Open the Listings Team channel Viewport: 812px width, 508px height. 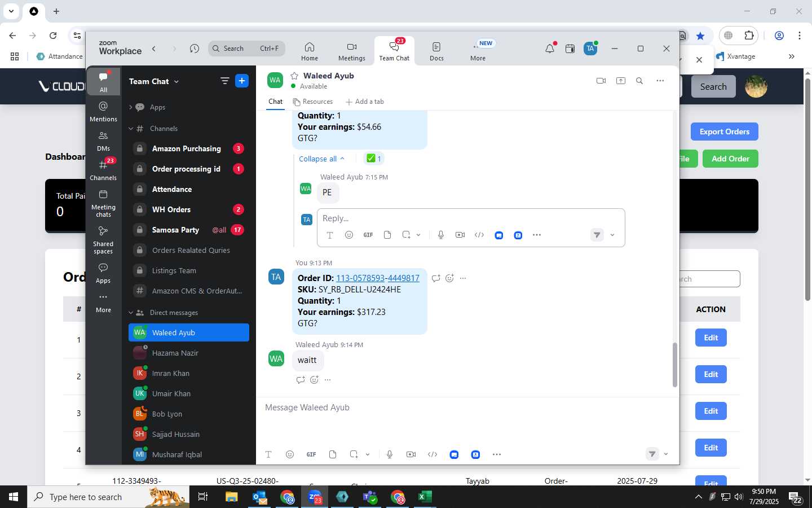189,270
